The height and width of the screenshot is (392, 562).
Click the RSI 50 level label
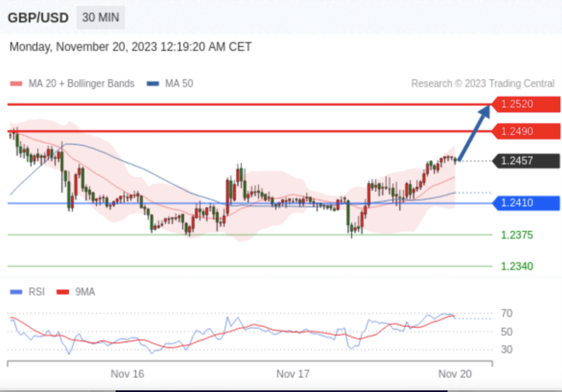point(507,331)
